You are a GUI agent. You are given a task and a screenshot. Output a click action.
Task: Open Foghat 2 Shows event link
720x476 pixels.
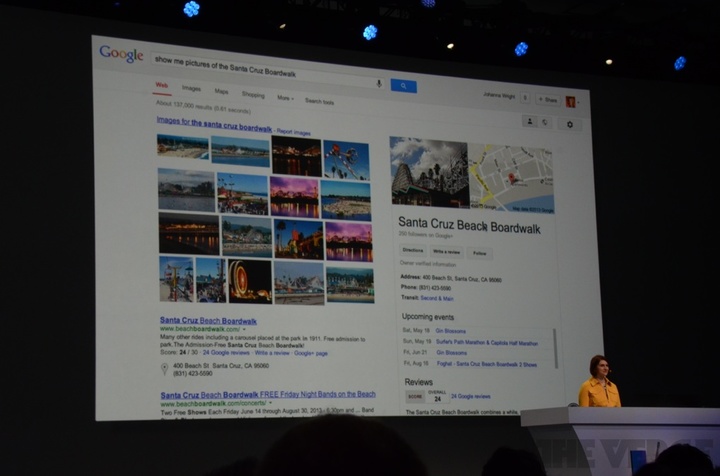[x=487, y=364]
